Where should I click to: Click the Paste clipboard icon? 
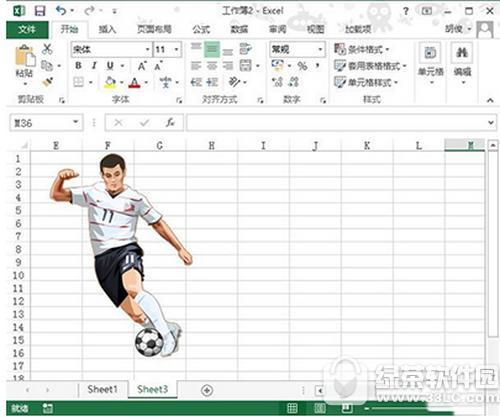click(x=25, y=56)
